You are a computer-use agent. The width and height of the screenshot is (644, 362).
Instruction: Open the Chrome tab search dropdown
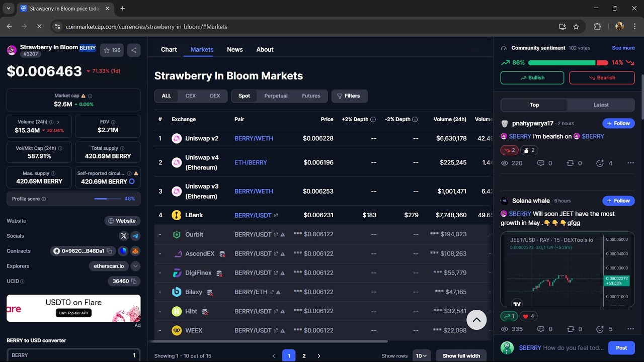(x=9, y=9)
